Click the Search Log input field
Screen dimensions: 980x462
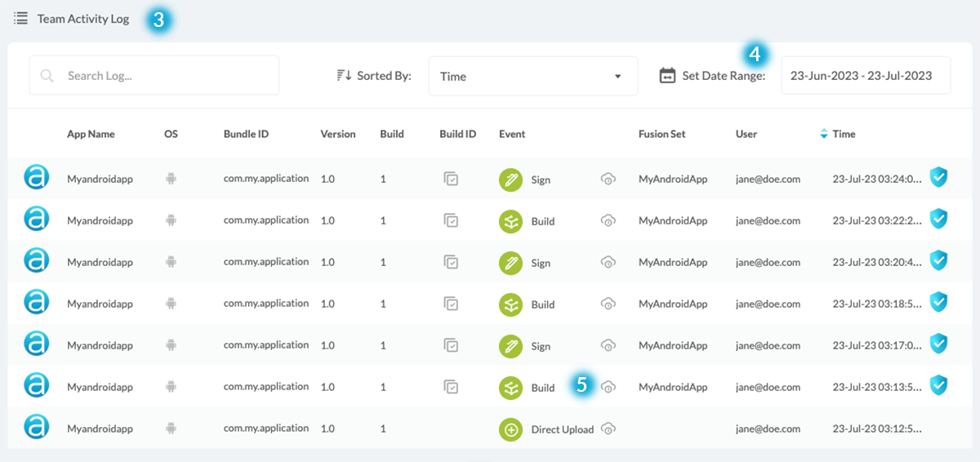(x=155, y=76)
